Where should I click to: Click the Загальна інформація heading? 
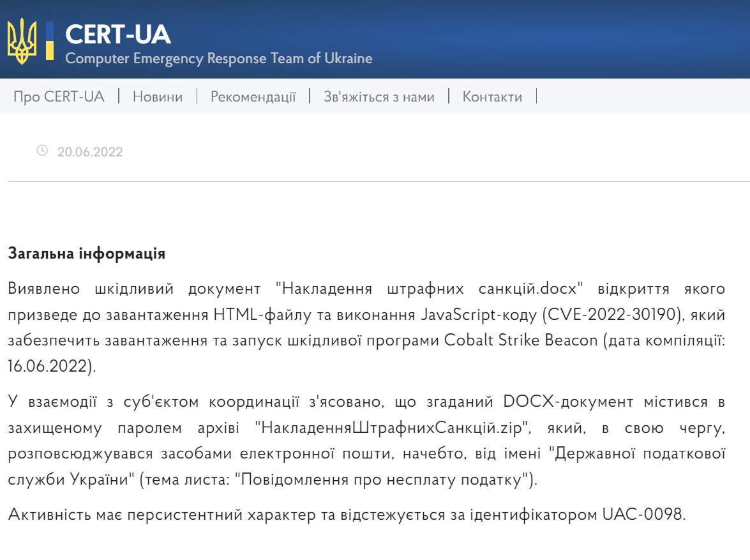[86, 254]
